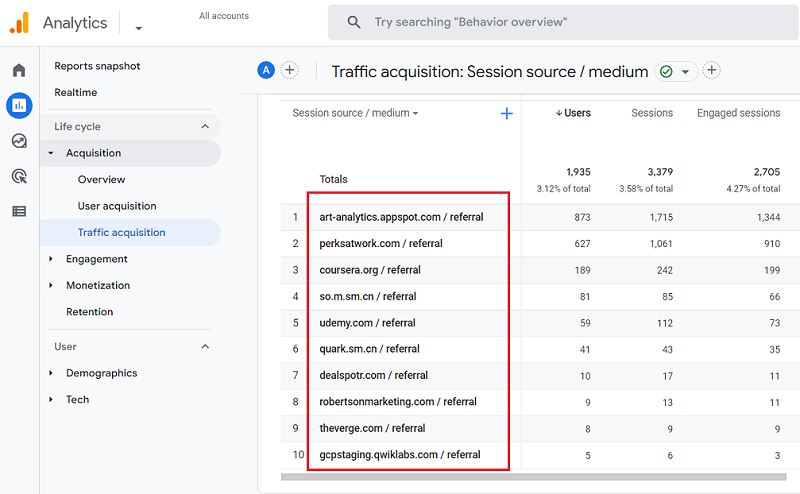Click the Google Analytics logo
Screen dimensions: 800x494
pos(19,23)
